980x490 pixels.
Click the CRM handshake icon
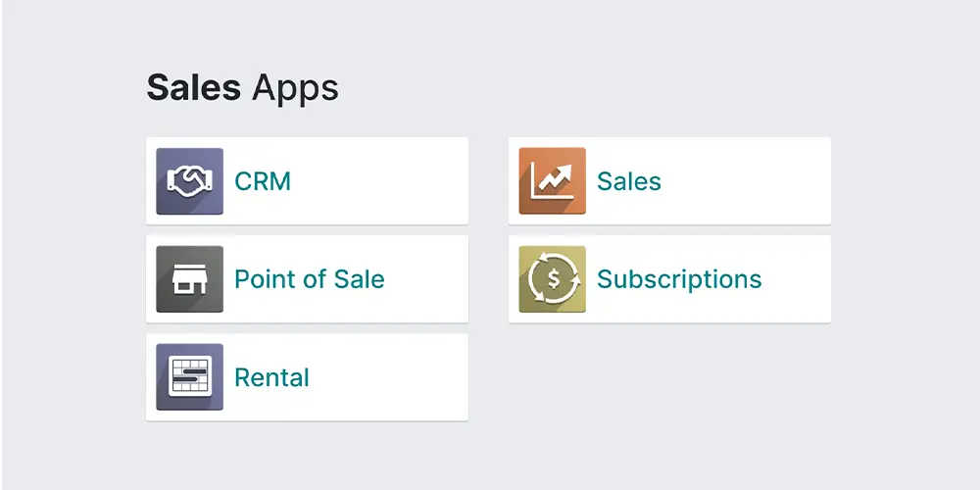click(189, 181)
